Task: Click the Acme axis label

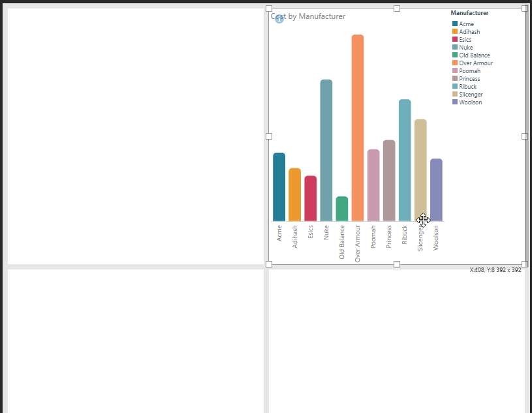Action: coord(279,234)
